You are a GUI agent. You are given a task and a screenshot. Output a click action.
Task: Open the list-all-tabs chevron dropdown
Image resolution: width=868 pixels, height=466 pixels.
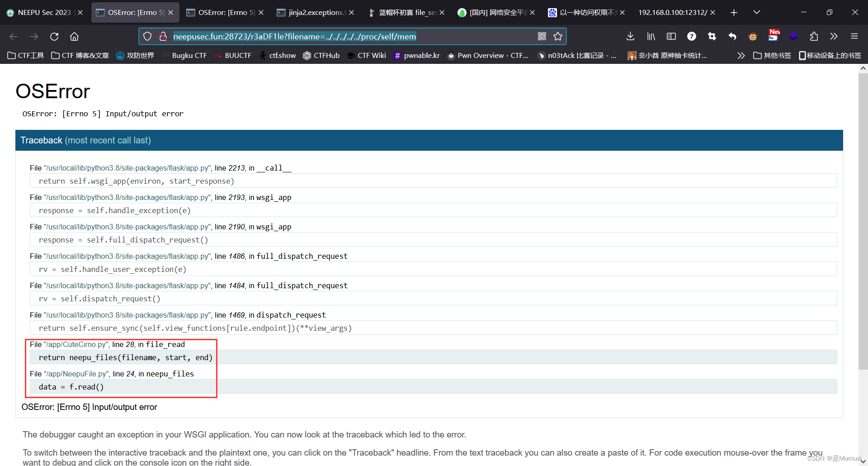(x=757, y=12)
